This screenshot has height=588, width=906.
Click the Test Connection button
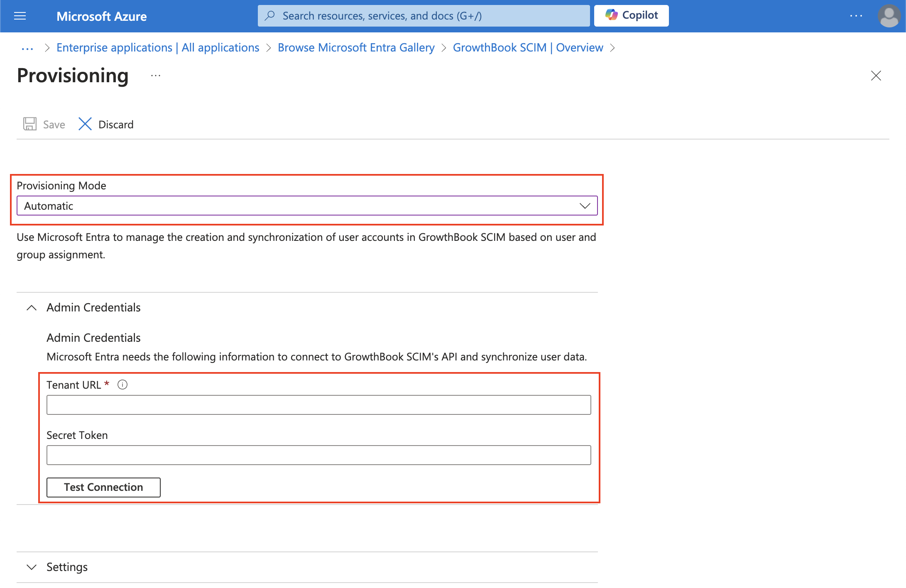click(x=103, y=487)
